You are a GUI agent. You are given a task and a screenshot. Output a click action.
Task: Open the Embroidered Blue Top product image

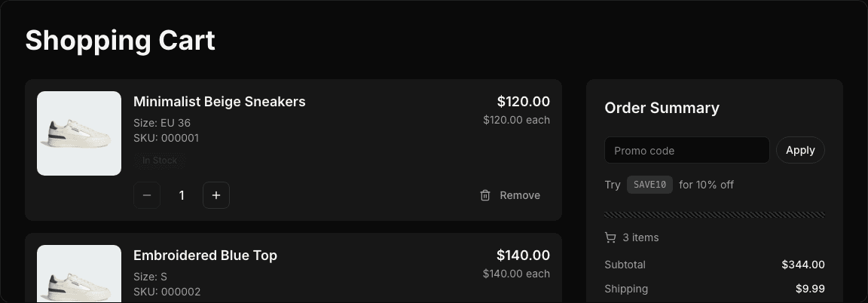(79, 274)
